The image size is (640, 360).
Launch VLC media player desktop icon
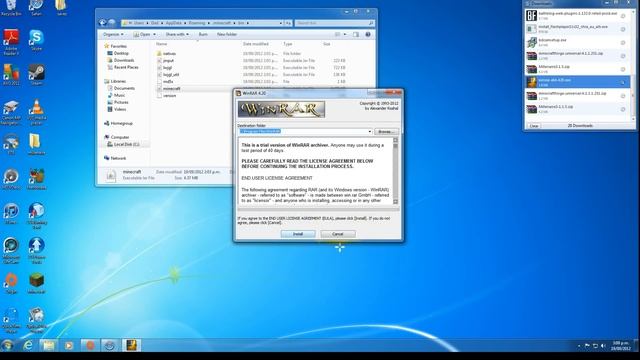coord(37,111)
